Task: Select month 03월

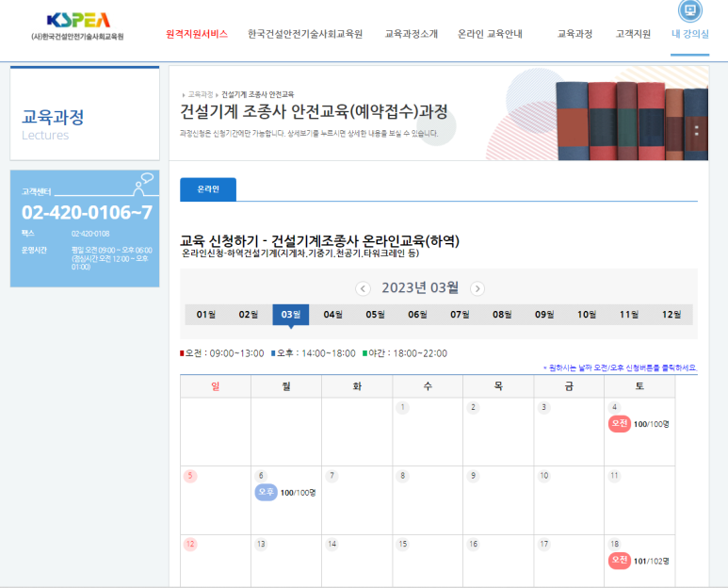Action: [x=291, y=315]
